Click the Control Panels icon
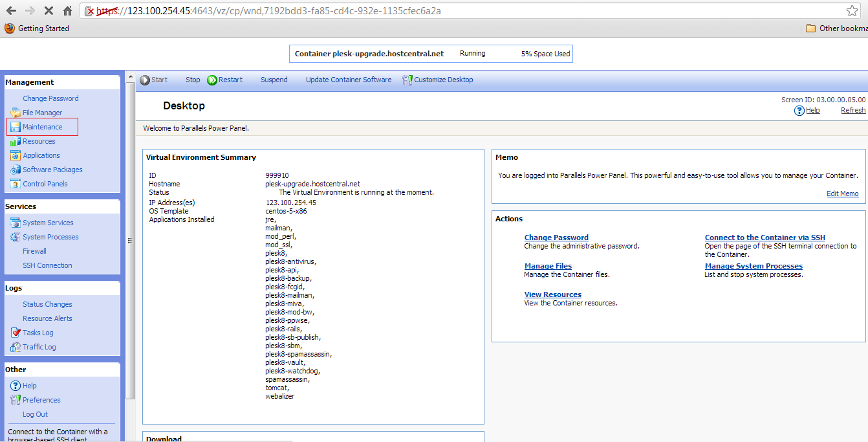The height and width of the screenshot is (442, 868). (x=16, y=184)
